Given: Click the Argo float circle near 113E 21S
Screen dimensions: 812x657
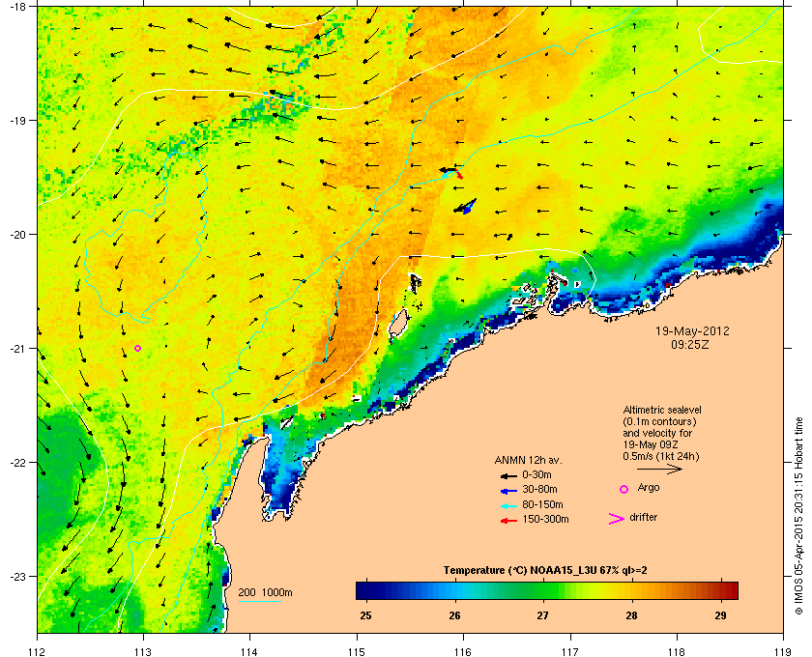Looking at the screenshot, I should (x=137, y=349).
